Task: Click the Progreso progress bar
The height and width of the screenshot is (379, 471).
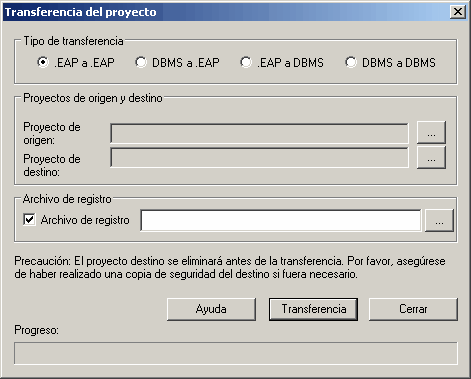Action: (x=236, y=353)
